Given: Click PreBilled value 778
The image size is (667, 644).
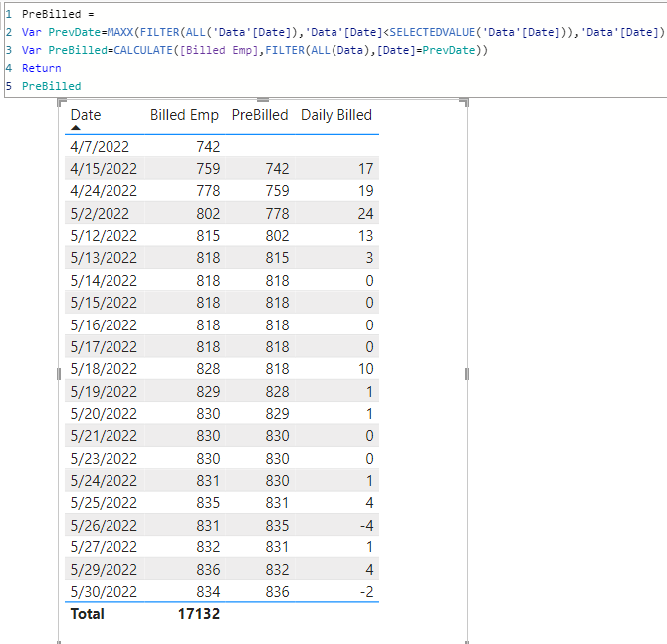Looking at the screenshot, I should pyautogui.click(x=277, y=214).
